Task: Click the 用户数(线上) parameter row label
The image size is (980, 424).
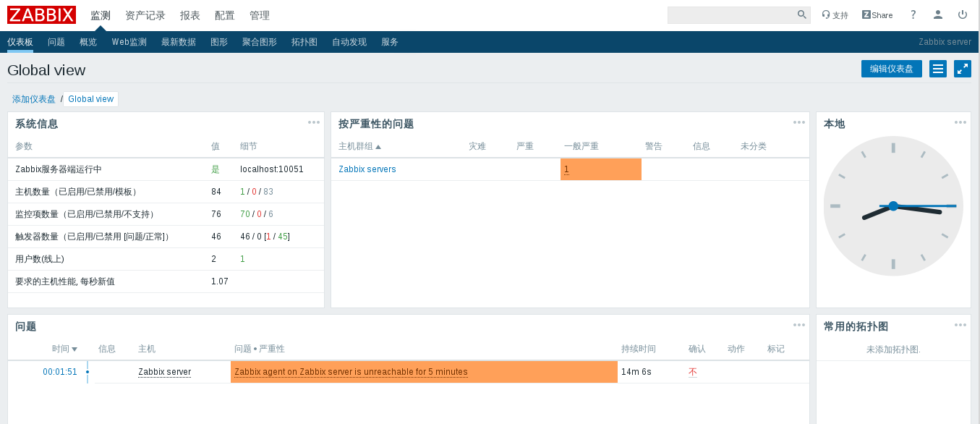Action: [40, 259]
